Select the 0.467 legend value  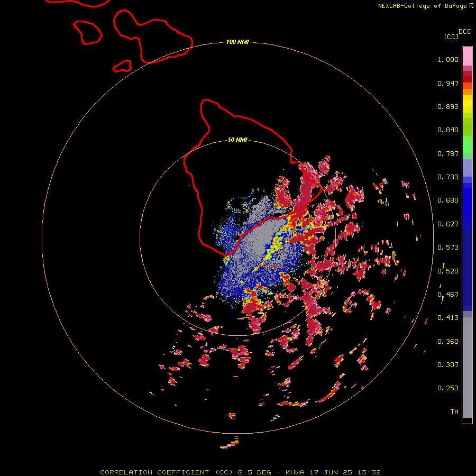point(448,295)
